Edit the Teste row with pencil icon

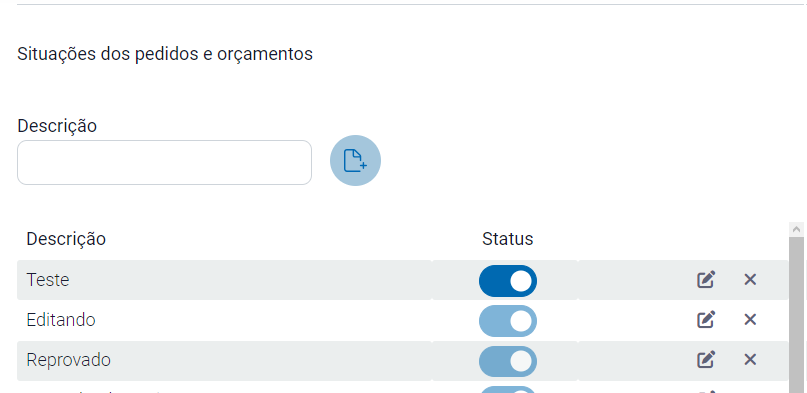[706, 280]
